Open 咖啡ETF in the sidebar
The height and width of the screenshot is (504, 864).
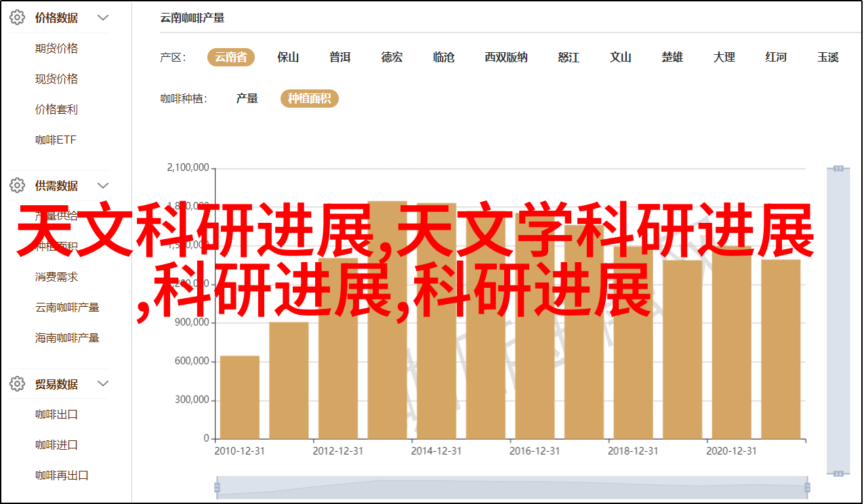tap(56, 140)
